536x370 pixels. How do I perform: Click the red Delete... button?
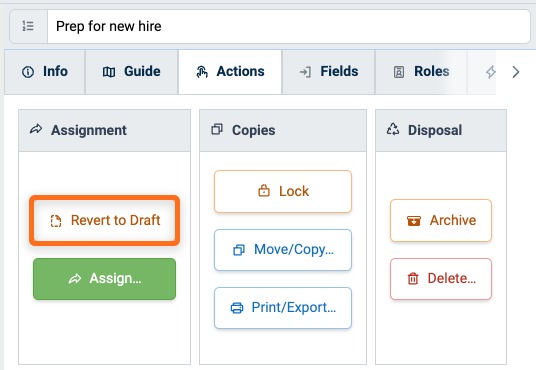[441, 279]
